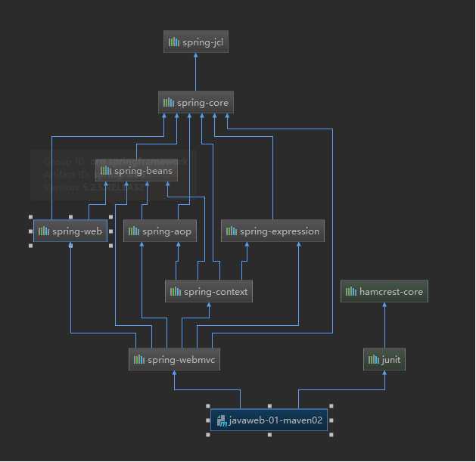Click the spring-webmvc library icon
The height and width of the screenshot is (462, 476).
coord(139,360)
